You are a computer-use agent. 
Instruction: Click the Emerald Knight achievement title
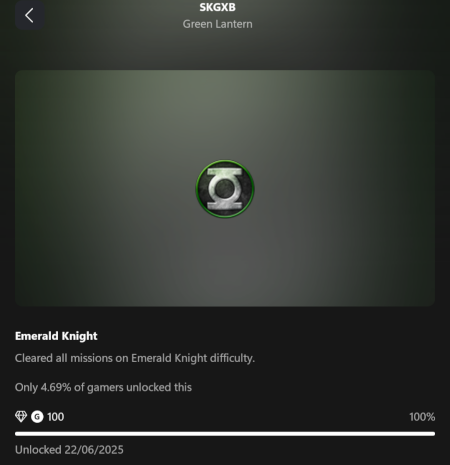56,336
